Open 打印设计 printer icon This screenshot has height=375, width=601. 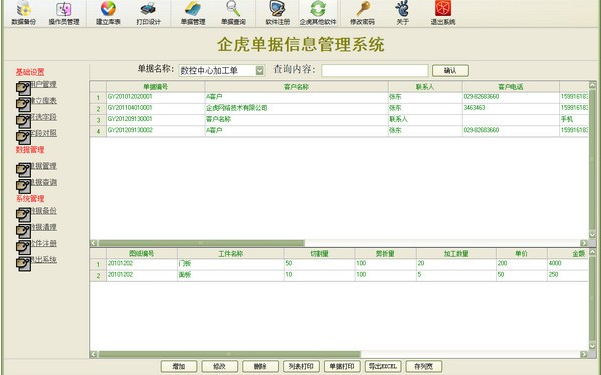(x=148, y=13)
